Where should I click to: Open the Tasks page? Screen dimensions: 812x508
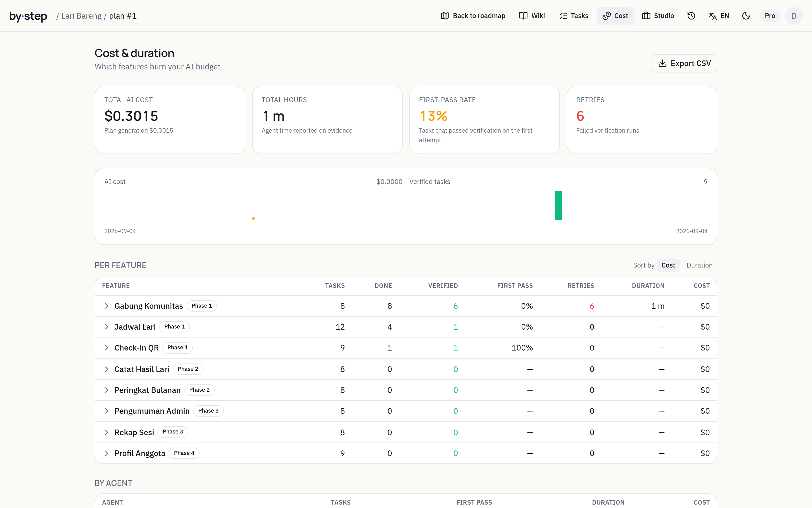pyautogui.click(x=573, y=16)
